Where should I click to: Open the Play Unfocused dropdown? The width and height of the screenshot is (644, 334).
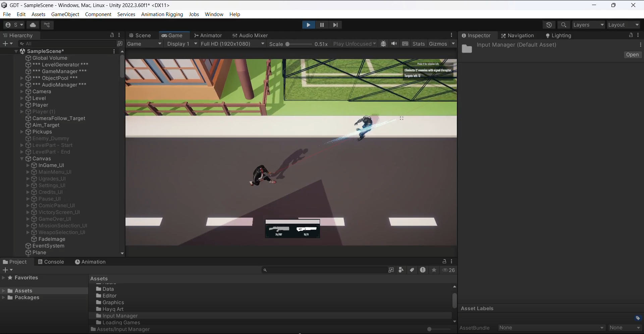(x=355, y=44)
